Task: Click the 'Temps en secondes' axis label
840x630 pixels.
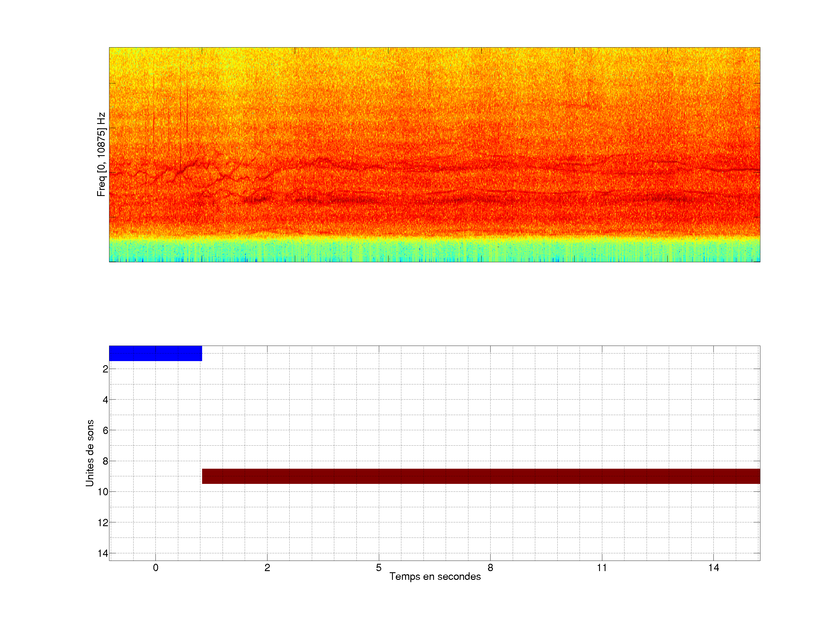Action: click(435, 576)
